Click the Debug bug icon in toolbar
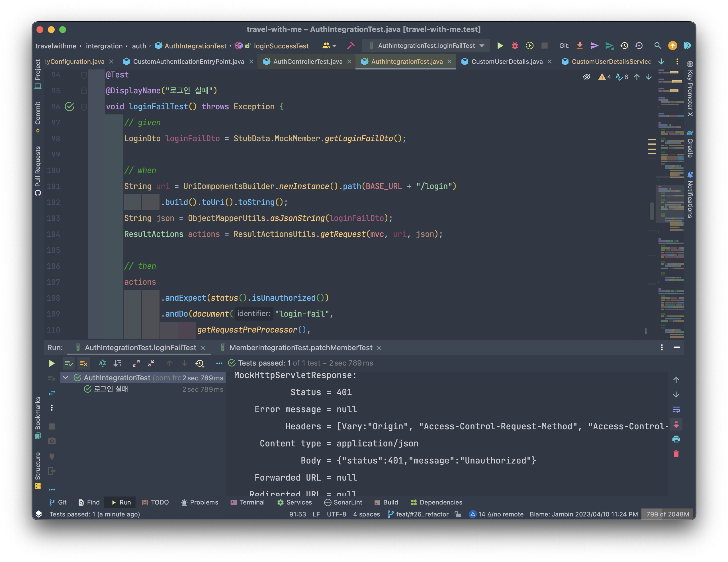This screenshot has height=562, width=728. point(515,46)
